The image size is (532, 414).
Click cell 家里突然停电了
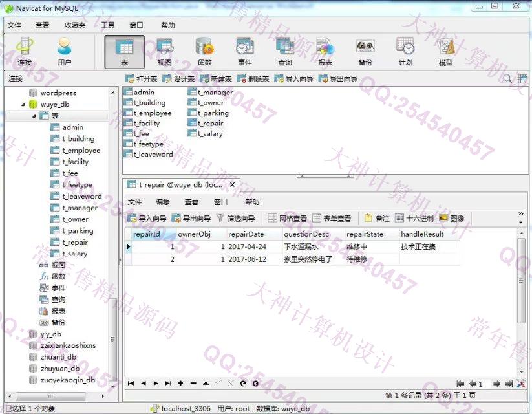pos(314,259)
